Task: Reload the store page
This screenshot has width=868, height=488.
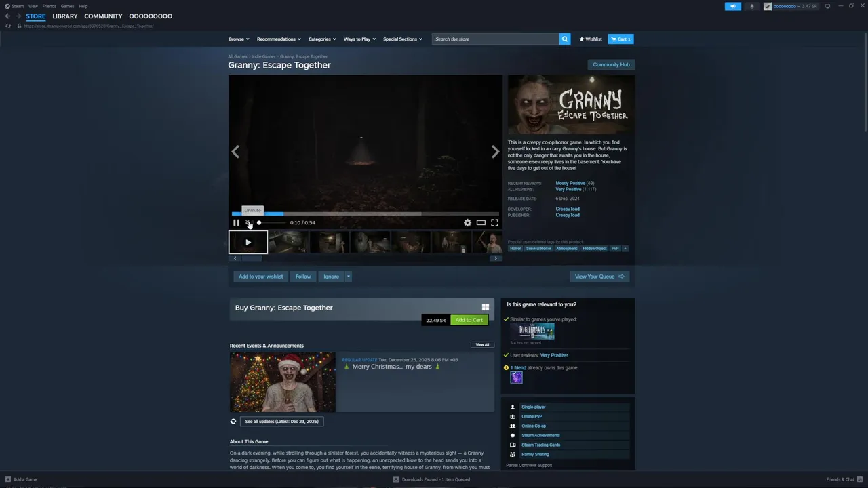Action: [x=7, y=26]
